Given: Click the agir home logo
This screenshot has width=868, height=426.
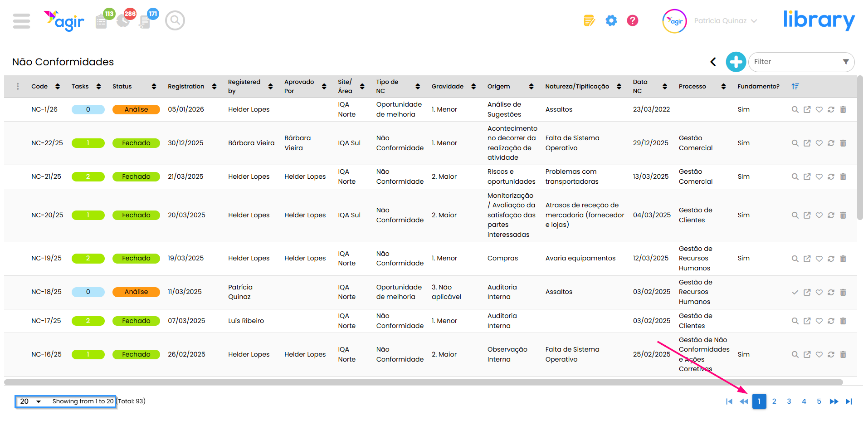Looking at the screenshot, I should coord(64,20).
